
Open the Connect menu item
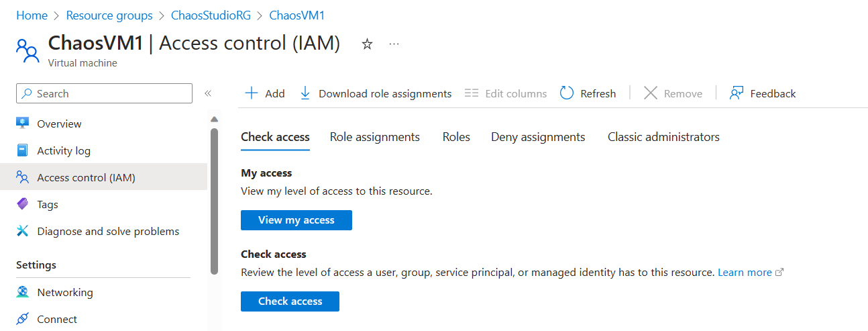pyautogui.click(x=57, y=319)
